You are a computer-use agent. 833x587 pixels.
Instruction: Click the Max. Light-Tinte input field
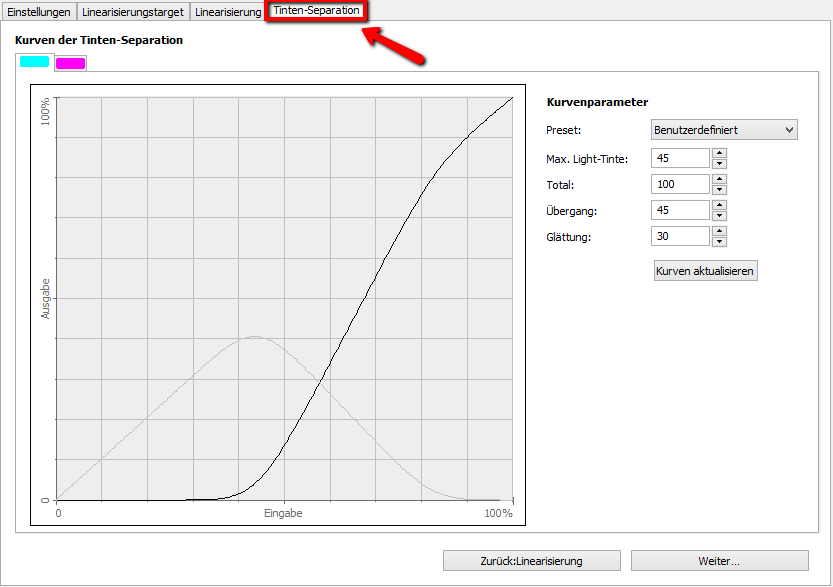point(679,158)
